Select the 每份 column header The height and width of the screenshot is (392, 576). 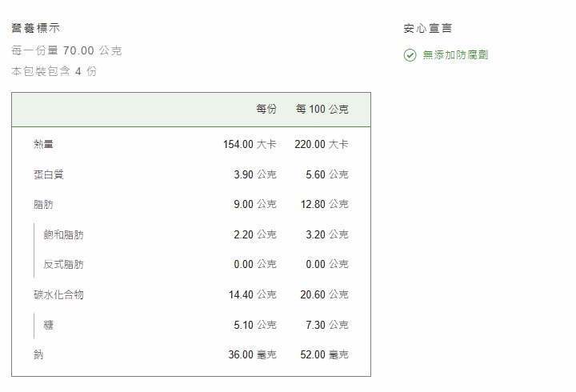[266, 110]
